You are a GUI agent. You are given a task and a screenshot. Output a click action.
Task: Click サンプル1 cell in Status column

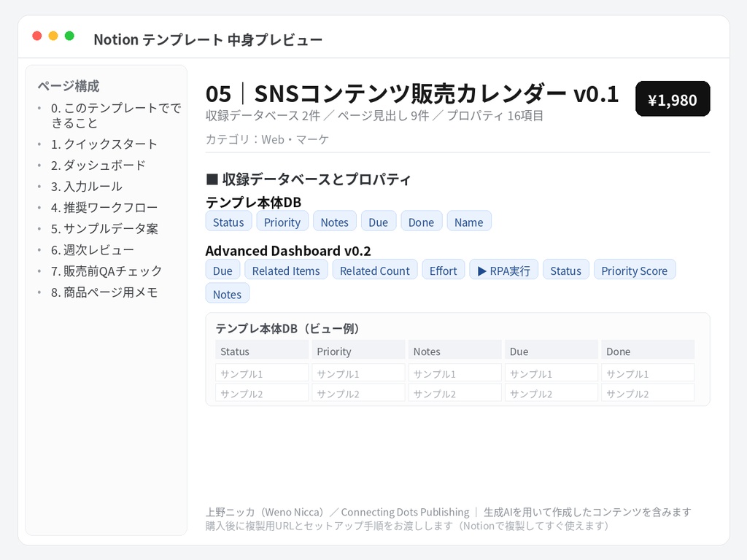262,373
